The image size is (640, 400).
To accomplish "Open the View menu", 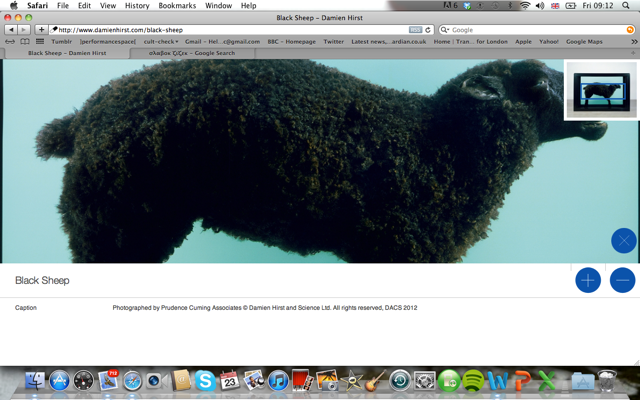I will click(108, 5).
